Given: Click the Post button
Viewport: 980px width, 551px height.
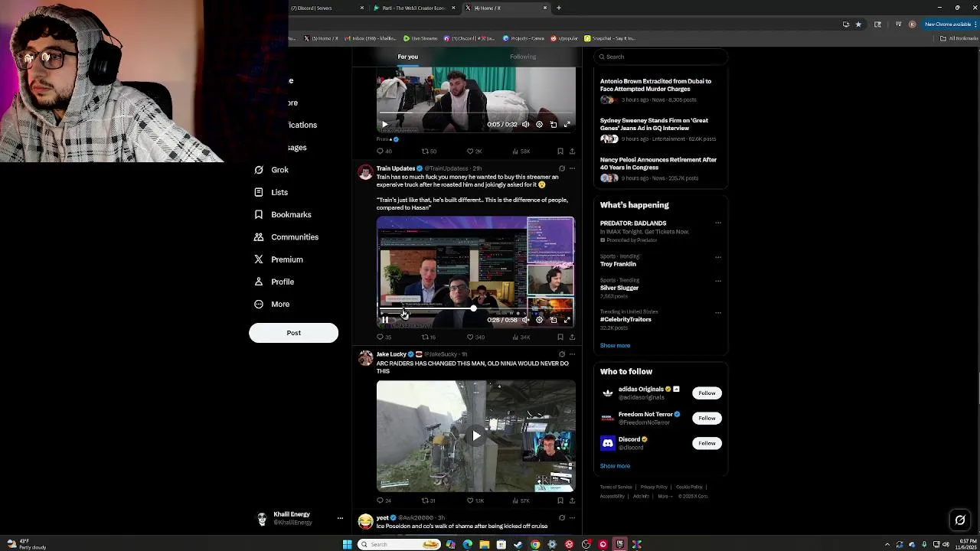Looking at the screenshot, I should coord(293,333).
